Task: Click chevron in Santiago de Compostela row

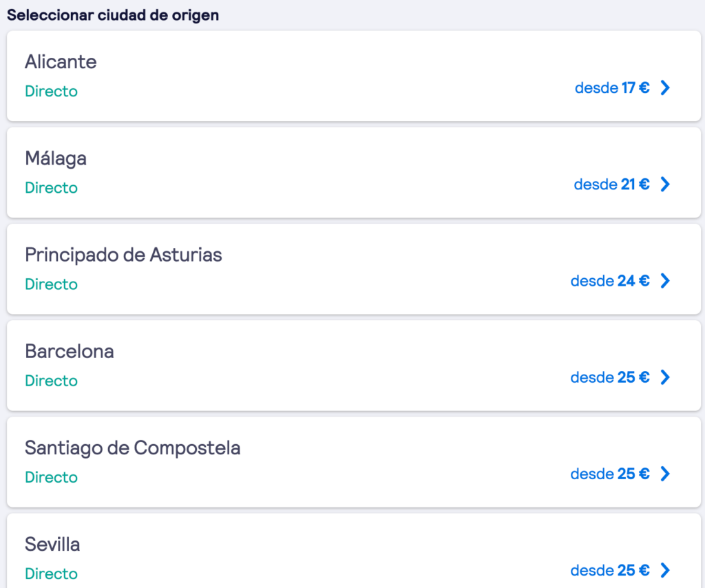Action: click(665, 474)
